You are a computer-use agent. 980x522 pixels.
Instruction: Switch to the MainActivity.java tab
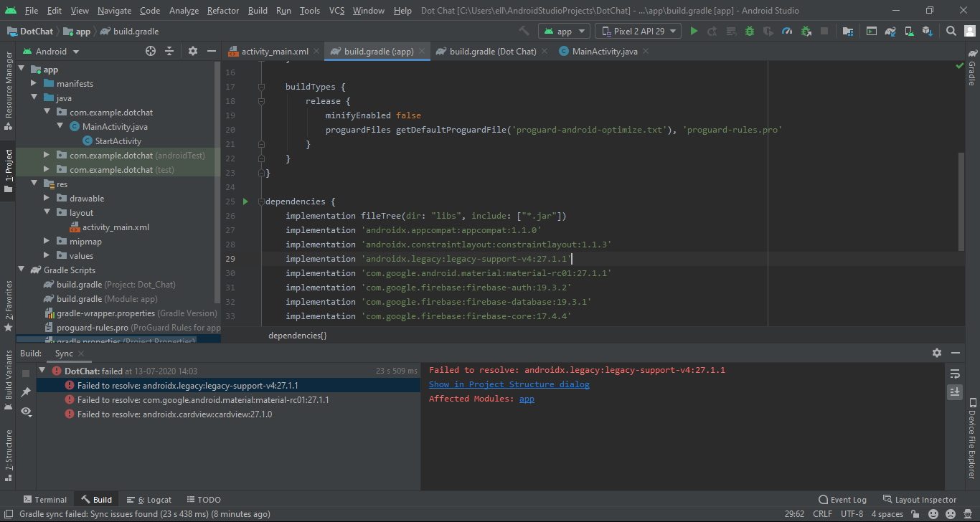pos(604,52)
